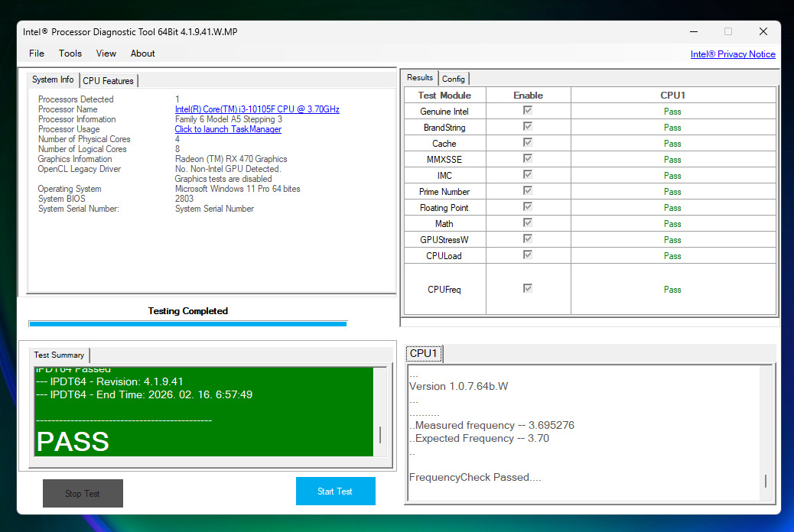
Task: Click the launch TaskManager link
Action: tap(228, 129)
